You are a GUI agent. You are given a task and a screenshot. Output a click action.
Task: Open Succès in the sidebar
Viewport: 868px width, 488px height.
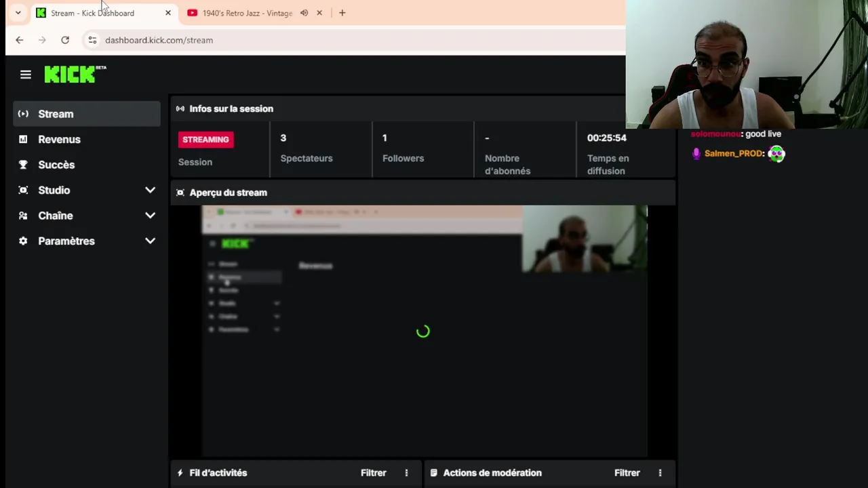(87, 165)
